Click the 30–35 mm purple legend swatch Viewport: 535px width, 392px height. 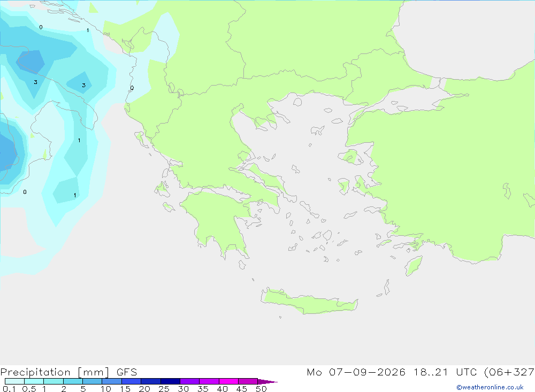(190, 381)
